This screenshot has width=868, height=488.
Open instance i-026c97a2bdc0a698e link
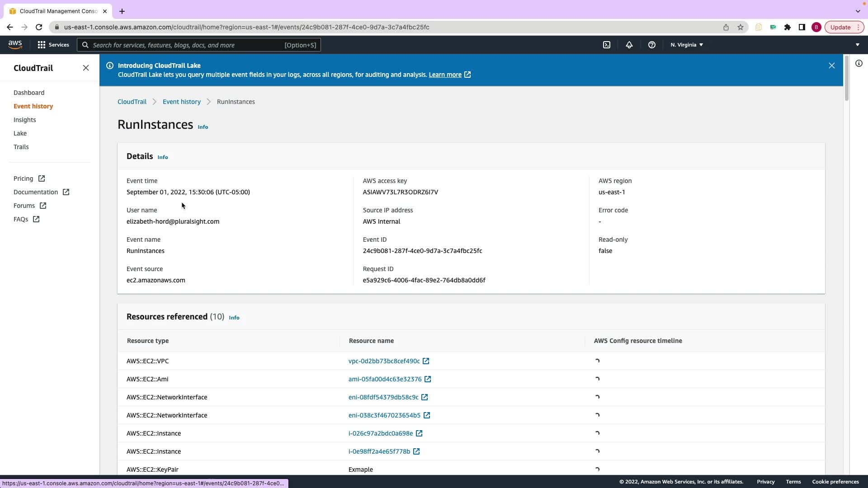(x=380, y=433)
